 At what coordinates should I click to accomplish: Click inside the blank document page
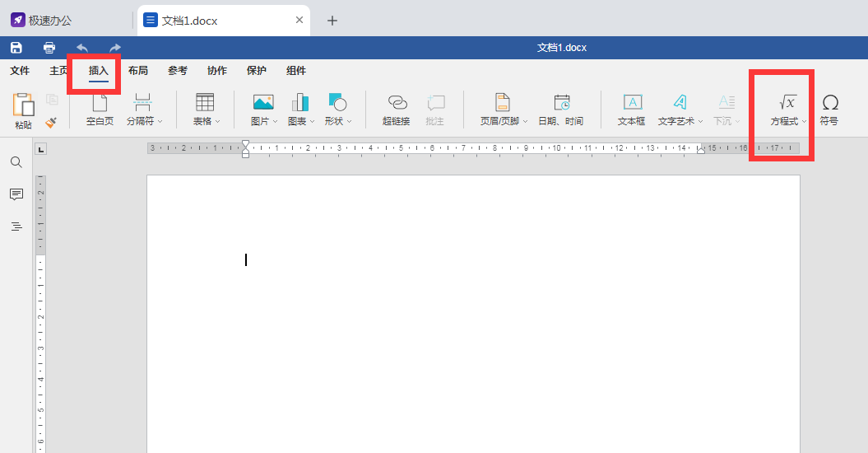point(473,314)
